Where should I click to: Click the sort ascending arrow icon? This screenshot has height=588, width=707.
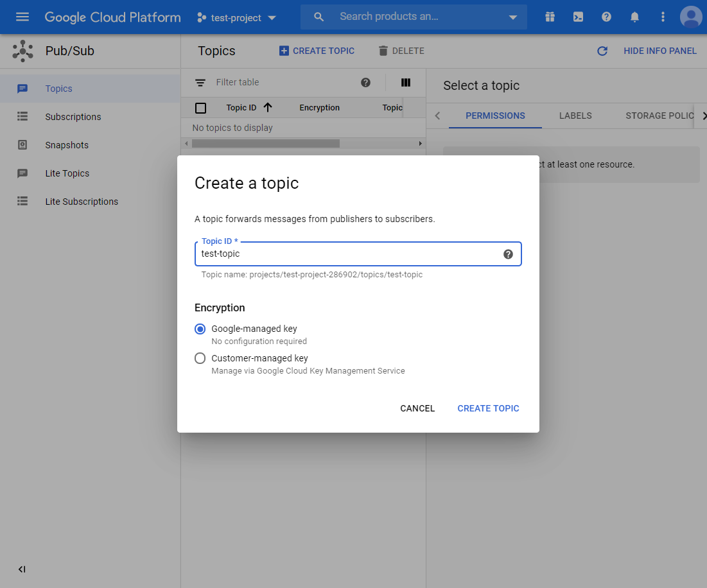268,107
